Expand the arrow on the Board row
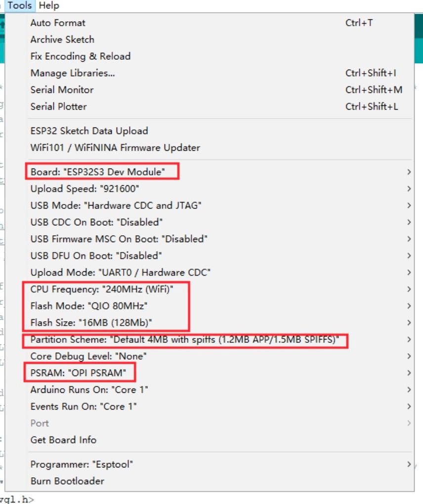 [409, 172]
